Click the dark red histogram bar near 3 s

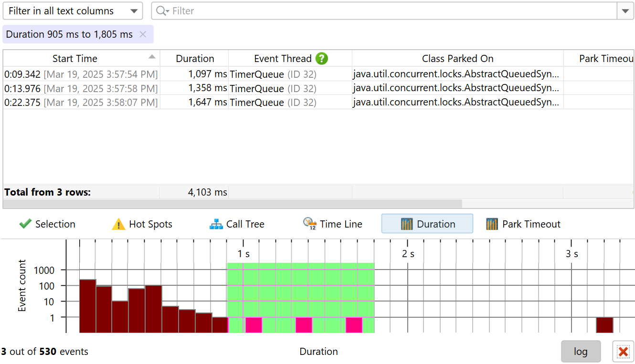(604, 325)
